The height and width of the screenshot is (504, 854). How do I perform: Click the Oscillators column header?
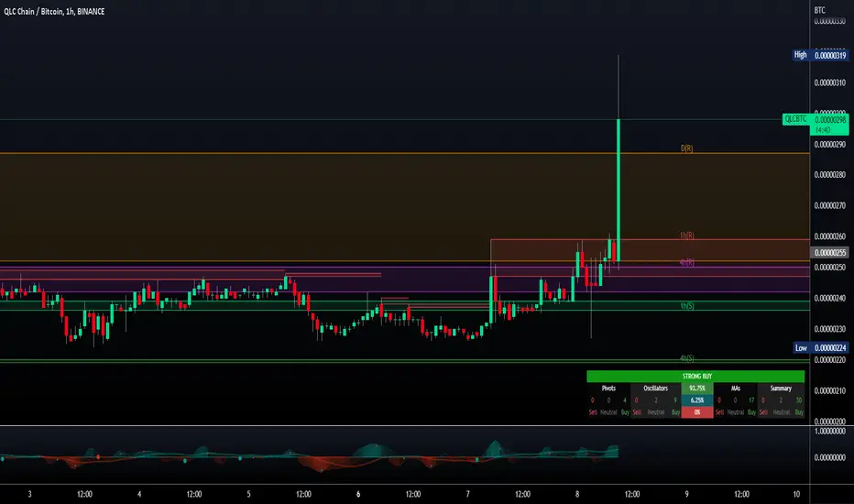[656, 389]
